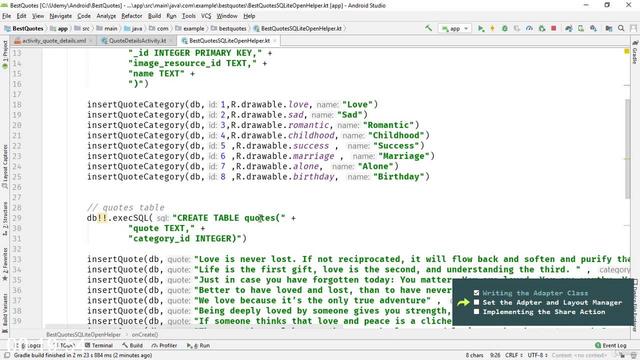
Task: Click line number 29 in the gutter
Action: [17, 218]
